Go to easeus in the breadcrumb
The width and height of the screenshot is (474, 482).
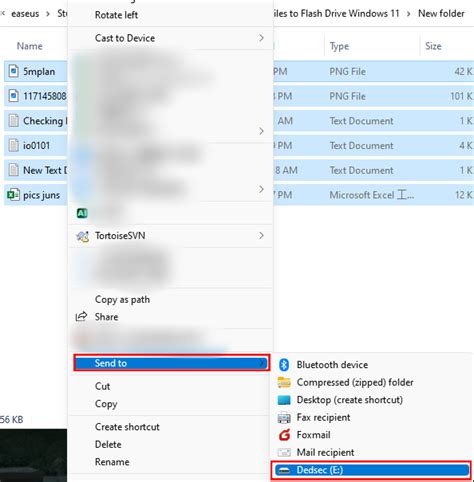(x=25, y=14)
